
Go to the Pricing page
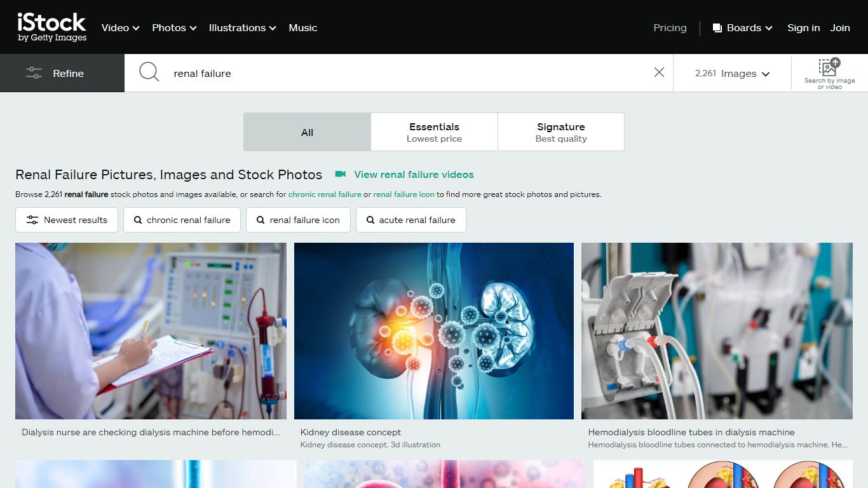coord(670,28)
